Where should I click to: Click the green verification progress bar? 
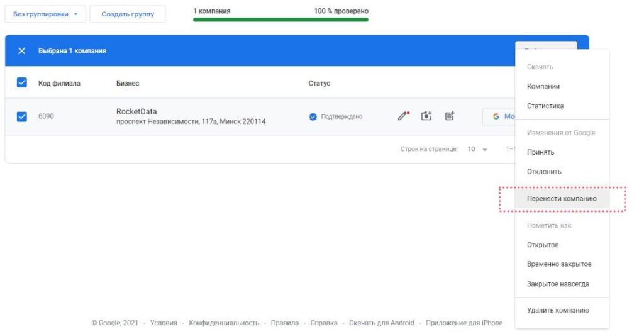click(x=280, y=19)
